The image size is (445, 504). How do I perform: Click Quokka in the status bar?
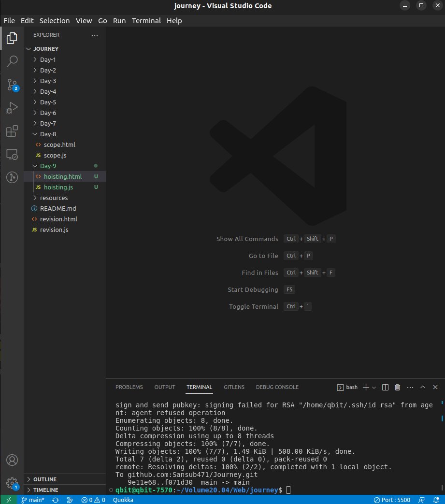[x=123, y=500]
